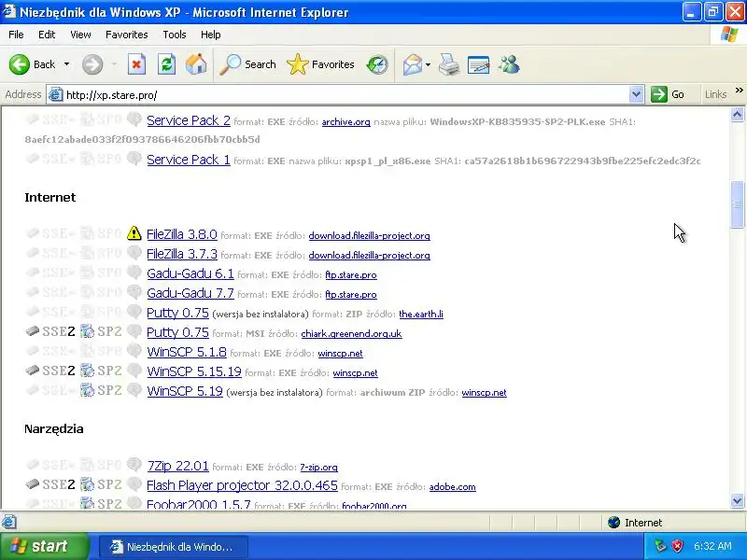Click the Edit page toolbar icon
The height and width of the screenshot is (560, 747).
(x=478, y=64)
